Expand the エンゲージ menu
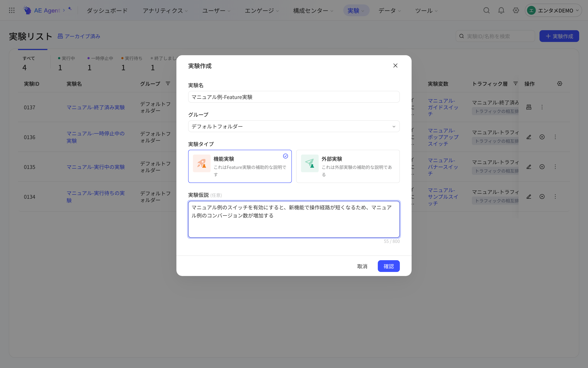The image size is (588, 368). (x=262, y=10)
